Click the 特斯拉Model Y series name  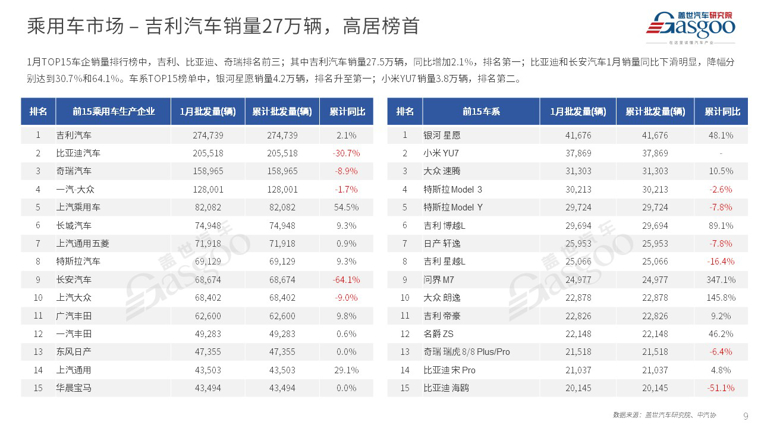click(453, 207)
